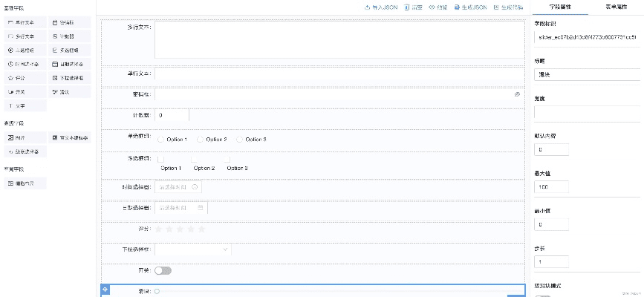
Task: Click the 滑块 slider handle in the form
Action: [157, 292]
